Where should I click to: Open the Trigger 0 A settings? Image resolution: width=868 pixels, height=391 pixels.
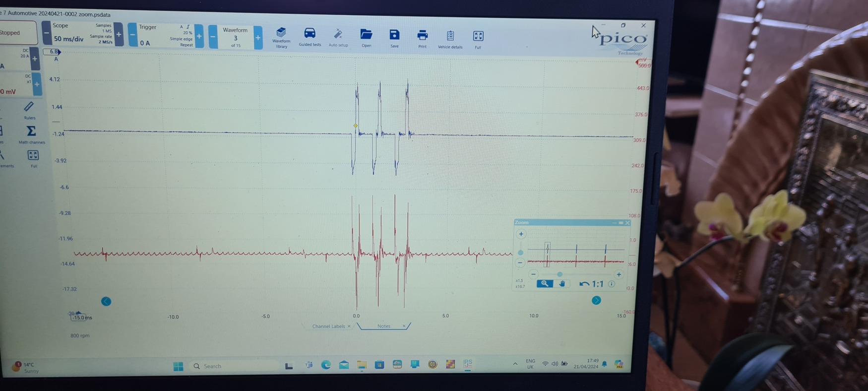(166, 35)
